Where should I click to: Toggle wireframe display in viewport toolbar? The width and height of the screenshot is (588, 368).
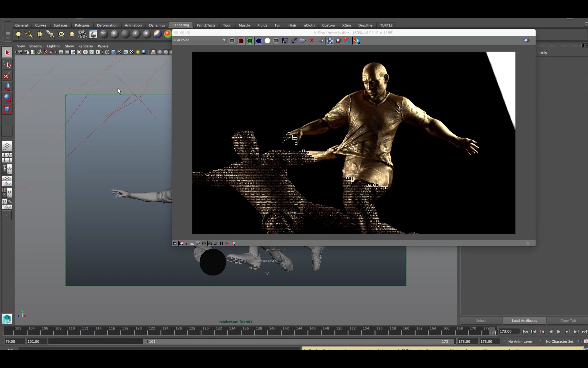tap(107, 52)
